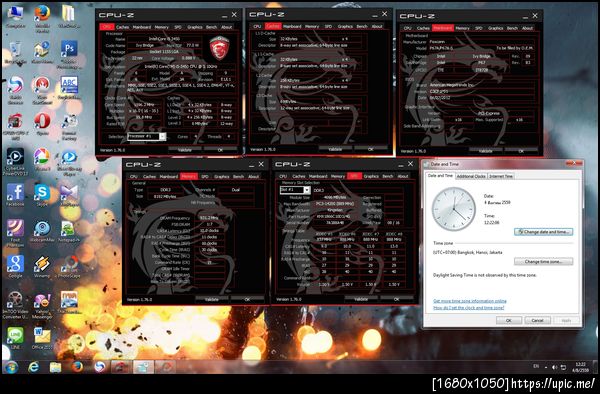Click the Firefox icon on the taskbar

tap(77, 368)
